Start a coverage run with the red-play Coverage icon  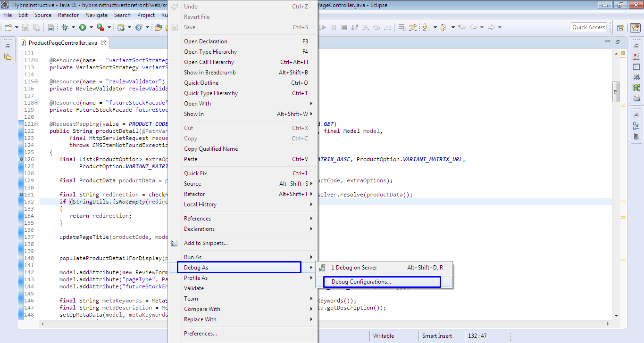[x=100, y=27]
